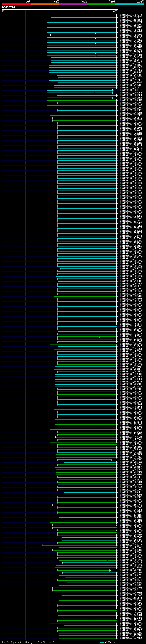Select the UniRef100_B9RIB2 hit label

pyautogui.click(x=131, y=20)
